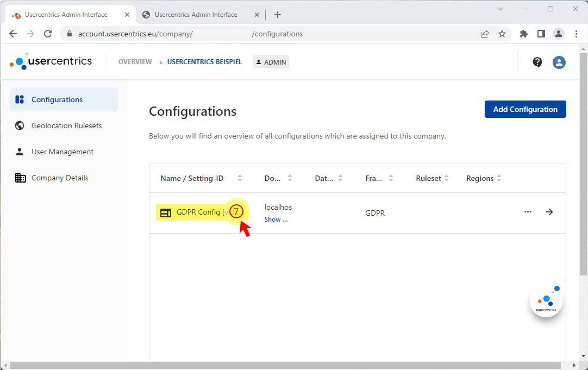588x370 pixels.
Task: Bookmark page with the star icon
Action: pos(502,34)
